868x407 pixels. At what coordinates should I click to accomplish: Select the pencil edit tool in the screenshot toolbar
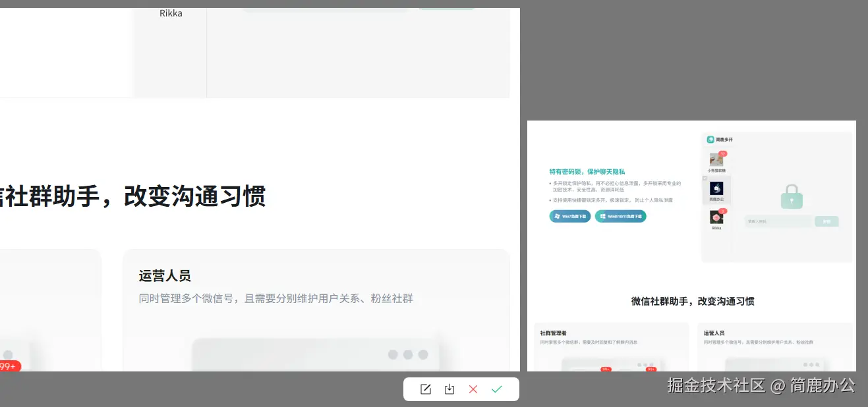coord(425,389)
